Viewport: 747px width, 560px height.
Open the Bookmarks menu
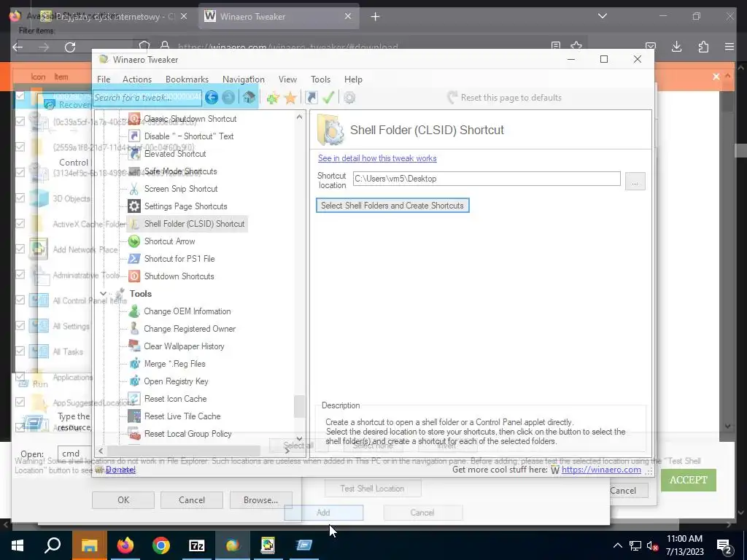coord(187,79)
